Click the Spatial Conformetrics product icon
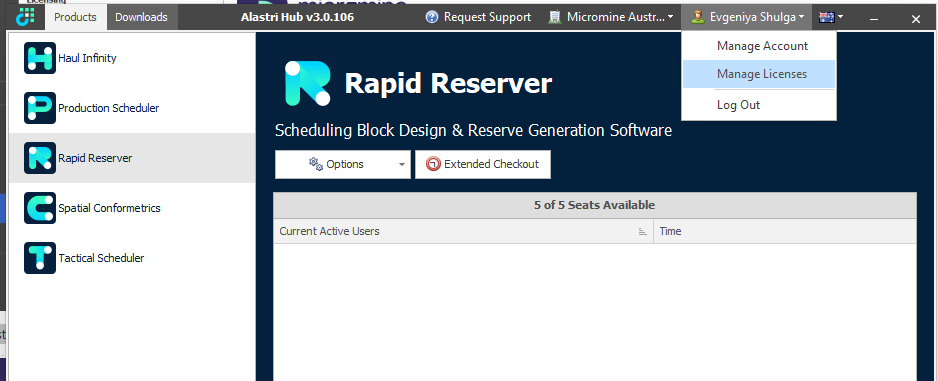This screenshot has width=938, height=381. 40,208
